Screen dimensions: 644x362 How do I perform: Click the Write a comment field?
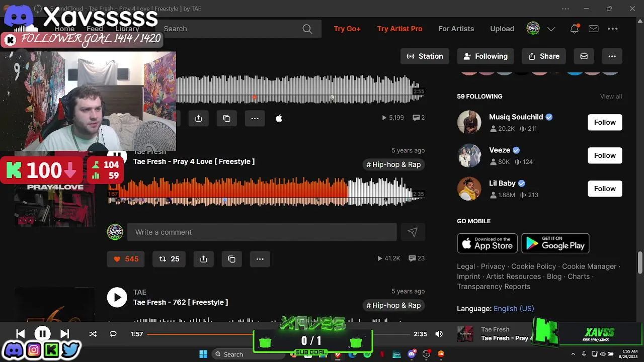tap(262, 232)
